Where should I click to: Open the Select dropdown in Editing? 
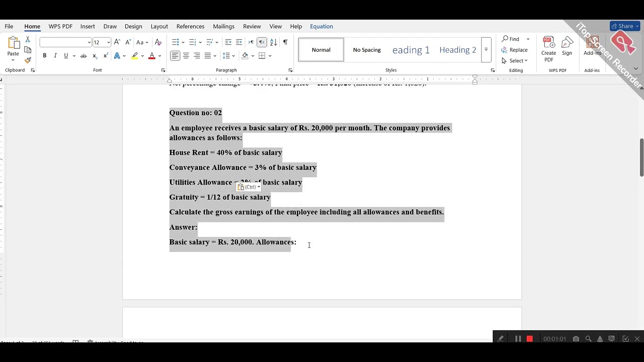click(515, 61)
